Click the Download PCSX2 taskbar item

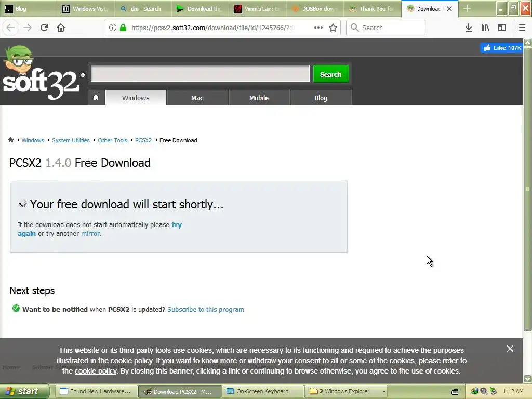pyautogui.click(x=180, y=392)
